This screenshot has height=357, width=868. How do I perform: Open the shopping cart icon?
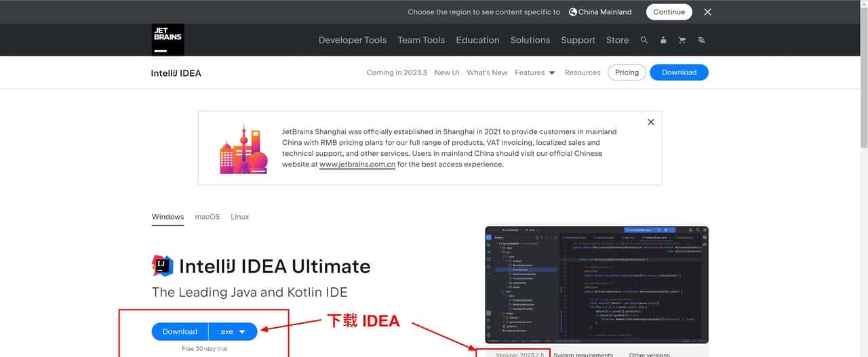tap(682, 40)
